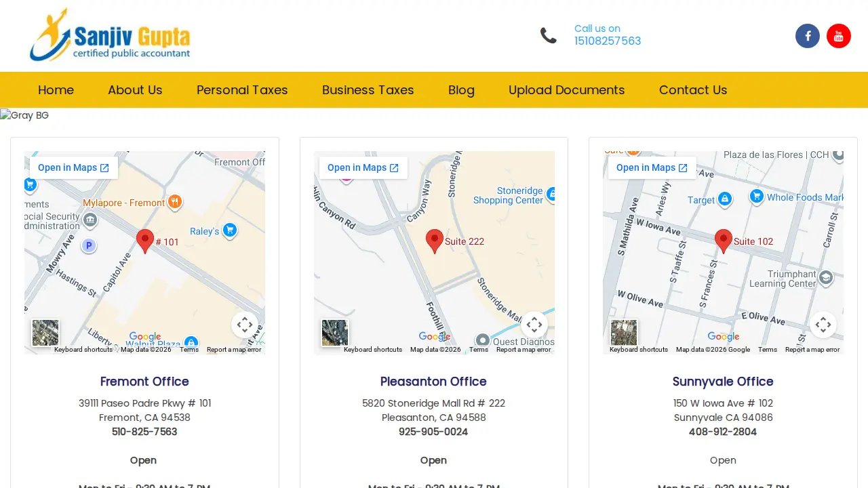Click the Fremont Office heading
Screen dimensions: 868x488
144,382
